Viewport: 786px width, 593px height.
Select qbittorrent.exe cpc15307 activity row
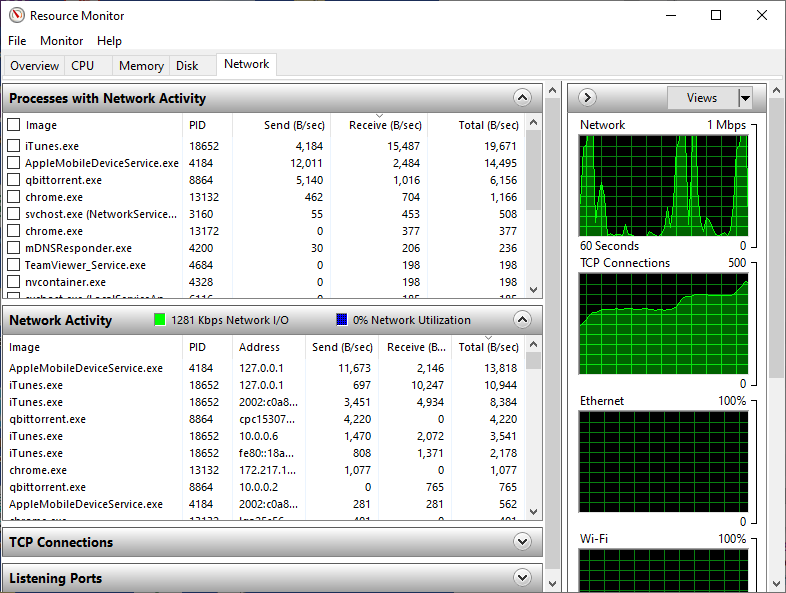[x=264, y=419]
